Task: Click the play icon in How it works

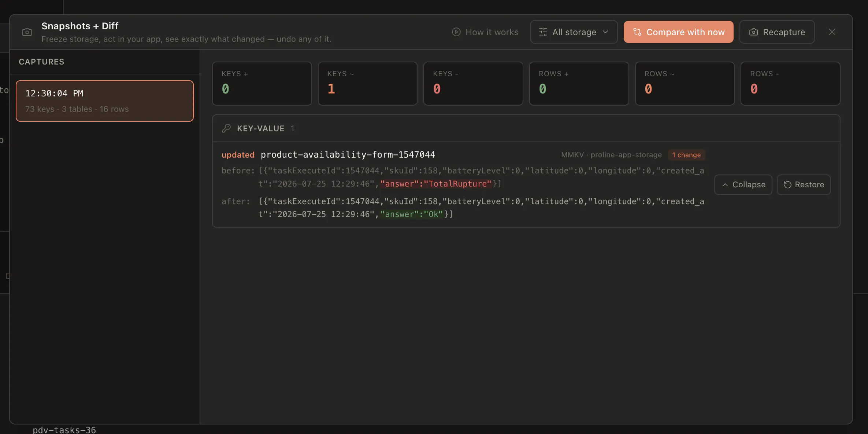Action: coord(456,32)
